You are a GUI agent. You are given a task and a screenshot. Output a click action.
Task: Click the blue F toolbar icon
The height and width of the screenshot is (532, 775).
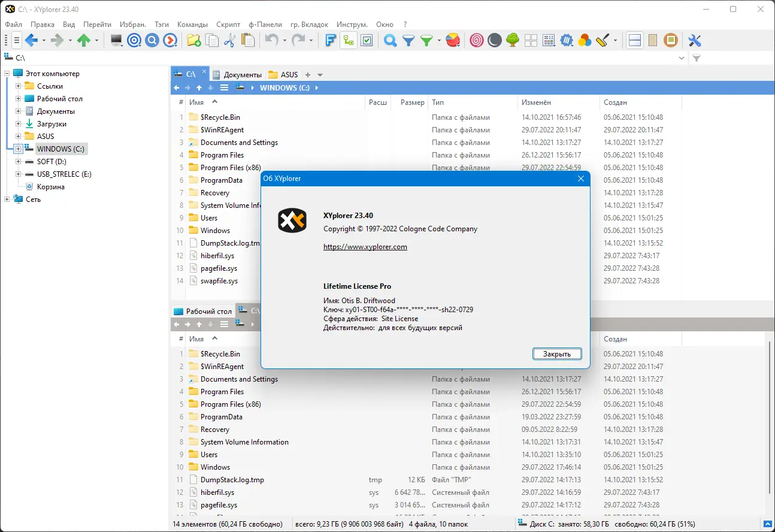pos(331,41)
